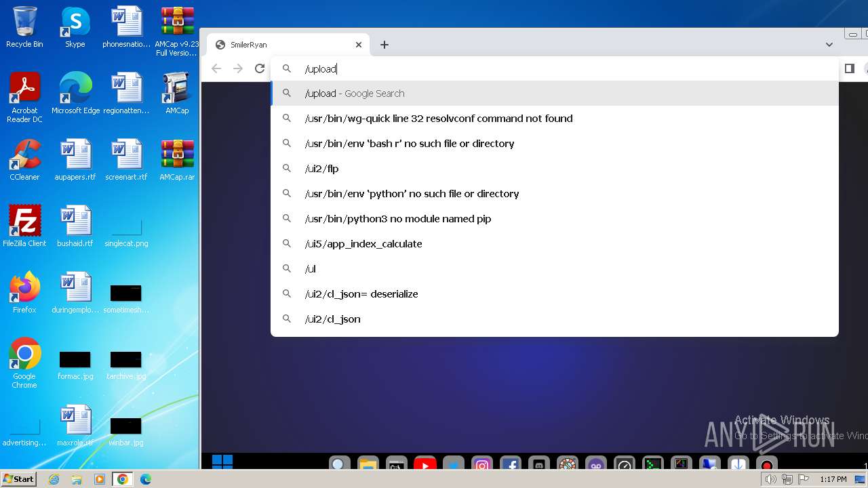This screenshot has width=868, height=488.
Task: Click the Windows Start button
Action: (19, 479)
